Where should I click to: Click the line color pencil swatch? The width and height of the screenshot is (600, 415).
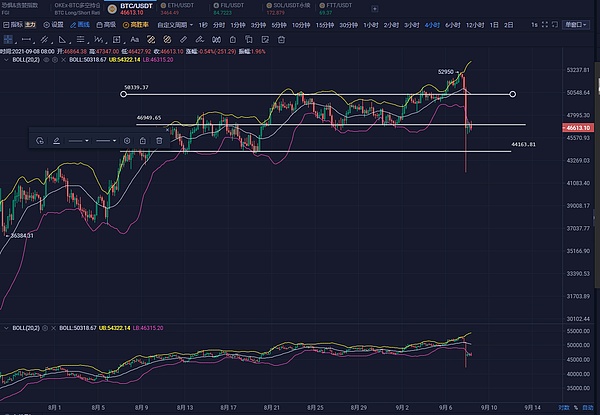[57, 141]
